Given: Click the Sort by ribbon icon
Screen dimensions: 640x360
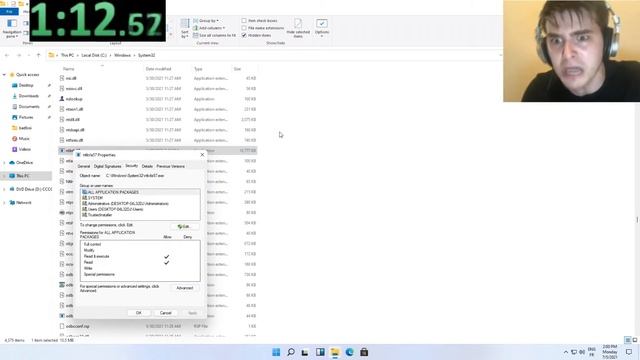Looking at the screenshot, I should click(185, 28).
